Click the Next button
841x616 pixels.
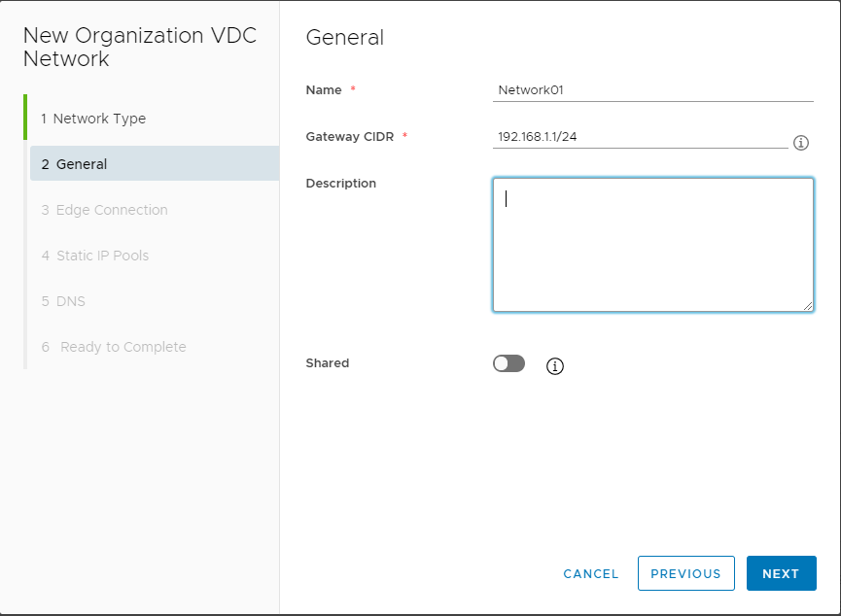pos(782,573)
